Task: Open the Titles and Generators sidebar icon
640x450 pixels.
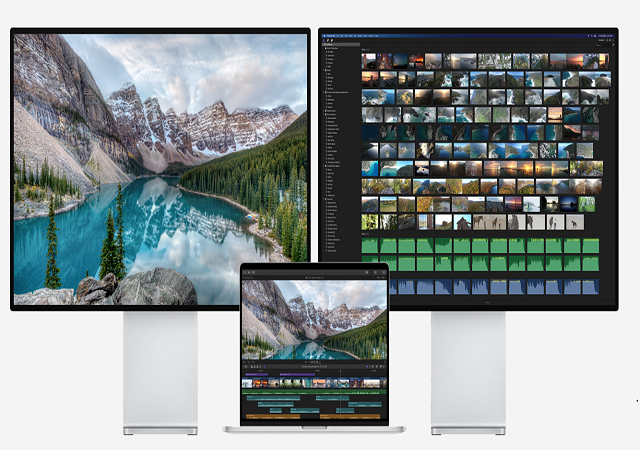Action: [332, 40]
